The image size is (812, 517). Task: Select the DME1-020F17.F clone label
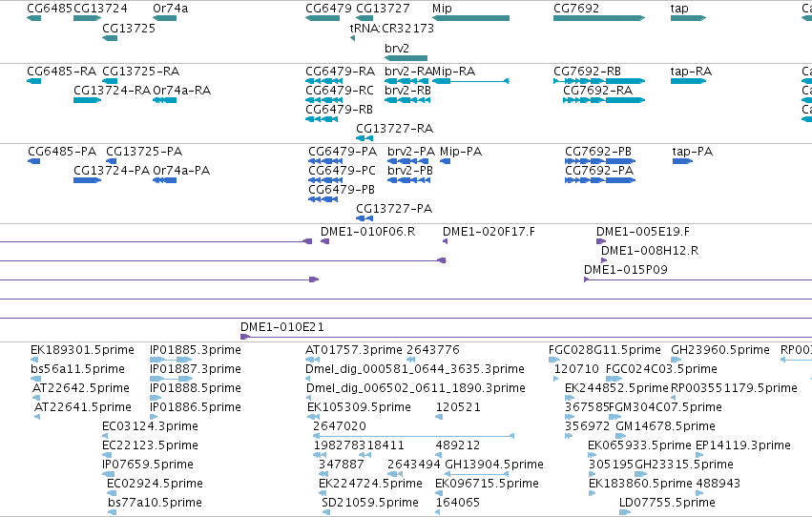(x=489, y=232)
